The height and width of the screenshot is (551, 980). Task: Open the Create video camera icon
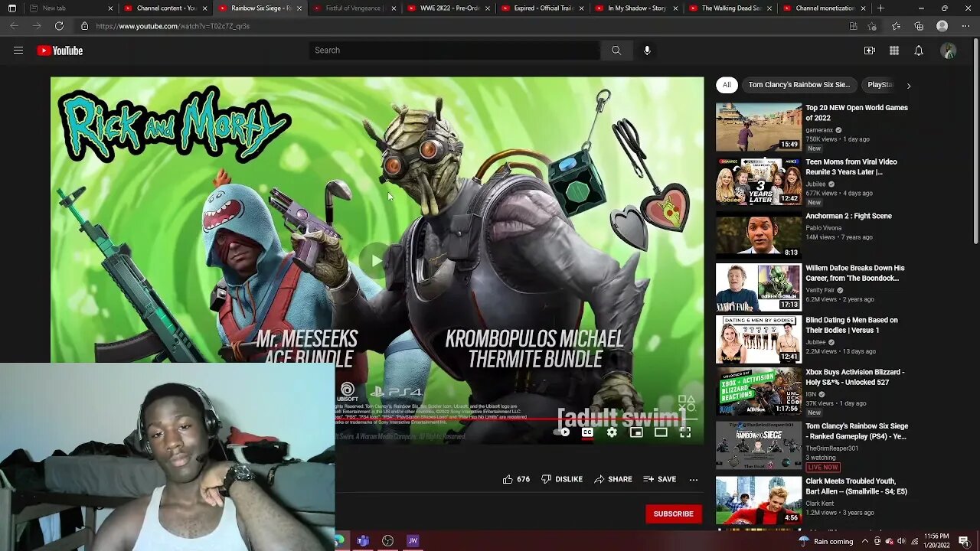(x=870, y=51)
